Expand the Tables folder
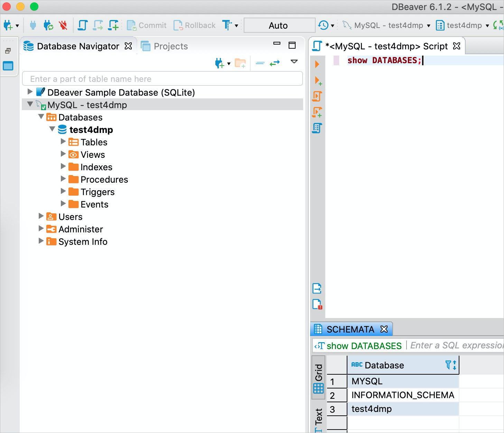 tap(63, 141)
